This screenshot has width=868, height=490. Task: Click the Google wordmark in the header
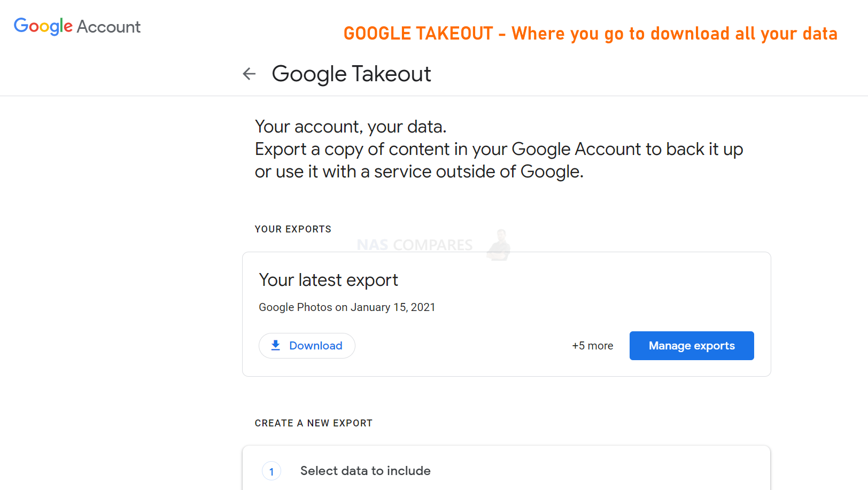(x=43, y=26)
